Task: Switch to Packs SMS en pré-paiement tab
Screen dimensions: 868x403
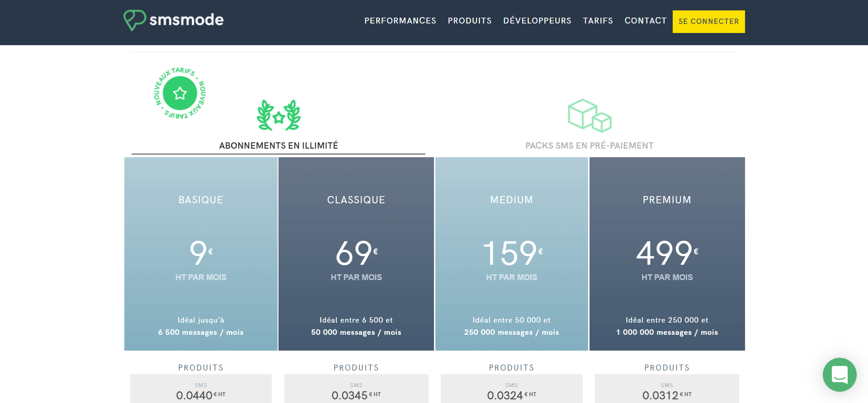Action: click(589, 145)
